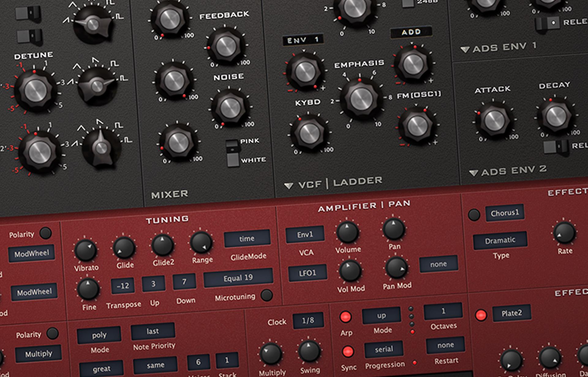Open the voice Mode 'poly' selector
The height and width of the screenshot is (377, 588).
pos(99,335)
